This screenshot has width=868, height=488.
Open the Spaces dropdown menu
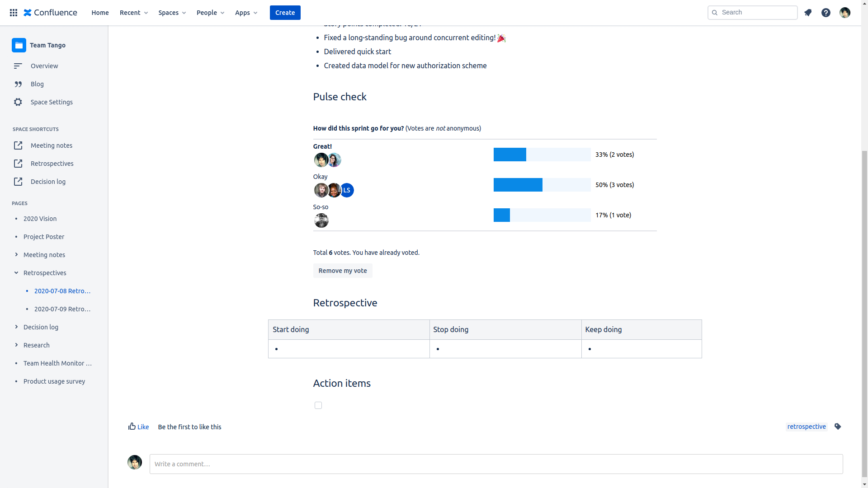(172, 13)
